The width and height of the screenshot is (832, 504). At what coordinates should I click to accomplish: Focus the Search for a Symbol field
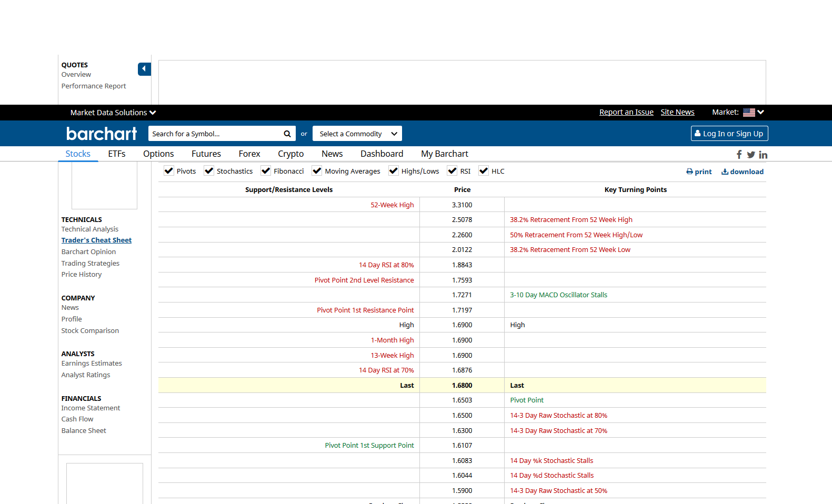[x=216, y=134]
